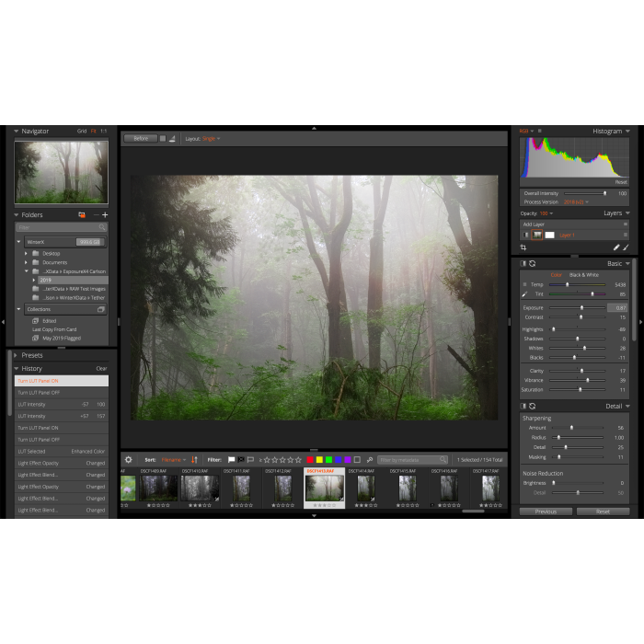Filter by unflagged (outline flag) photos
Screen dimensions: 644x644
pyautogui.click(x=250, y=460)
